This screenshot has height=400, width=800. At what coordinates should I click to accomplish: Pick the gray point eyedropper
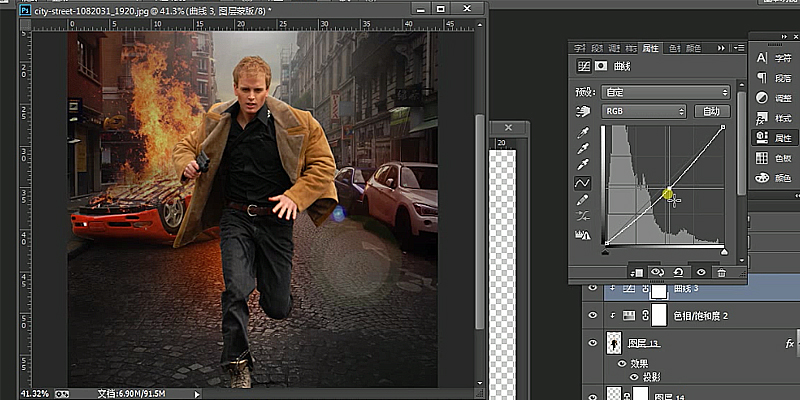583,149
